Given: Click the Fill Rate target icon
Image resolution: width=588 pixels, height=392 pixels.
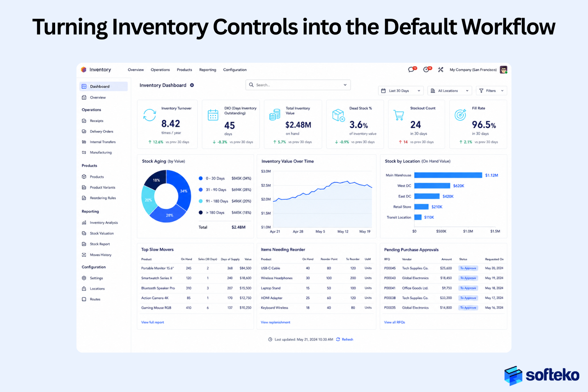Looking at the screenshot, I should point(460,114).
